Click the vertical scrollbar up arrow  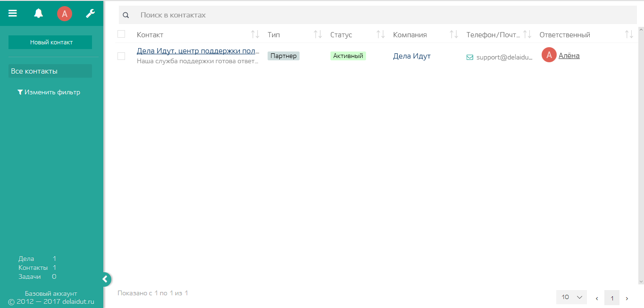[641, 30]
